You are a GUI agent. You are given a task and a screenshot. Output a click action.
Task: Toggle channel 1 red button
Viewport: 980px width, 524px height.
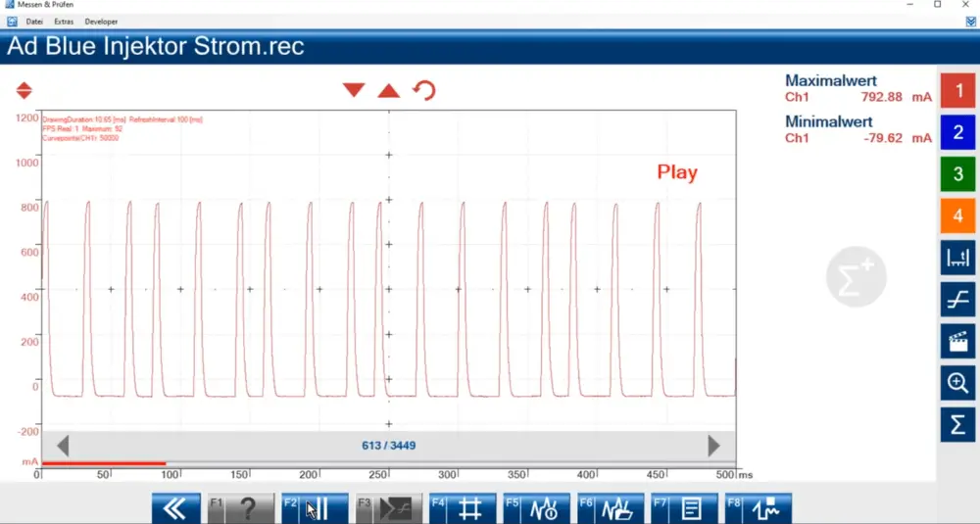click(957, 90)
